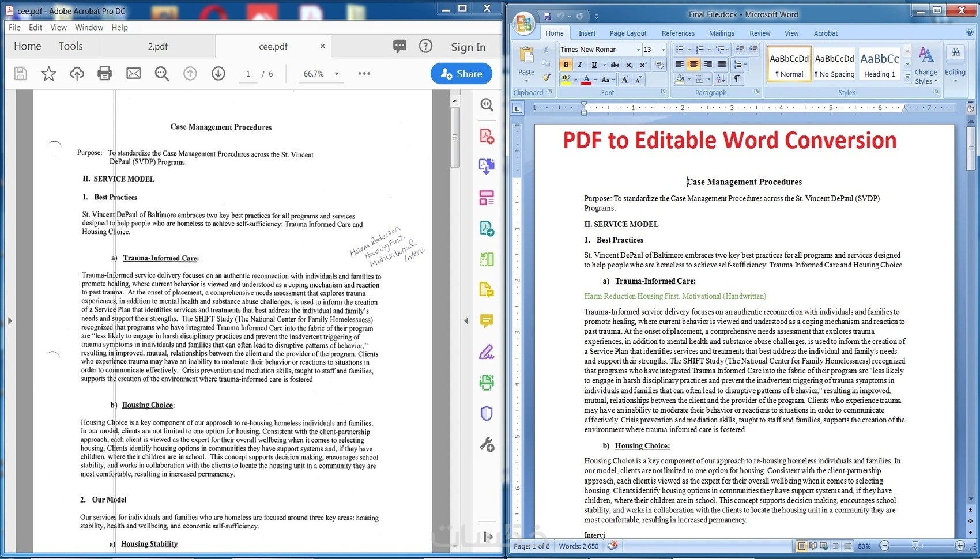
Task: Open the three-dots more tools menu
Action: (364, 74)
